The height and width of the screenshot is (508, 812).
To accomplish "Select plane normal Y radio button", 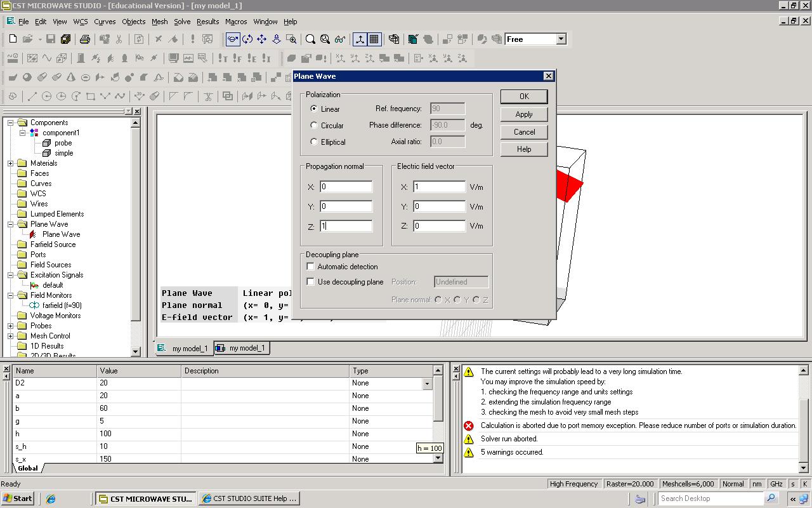I will [457, 300].
